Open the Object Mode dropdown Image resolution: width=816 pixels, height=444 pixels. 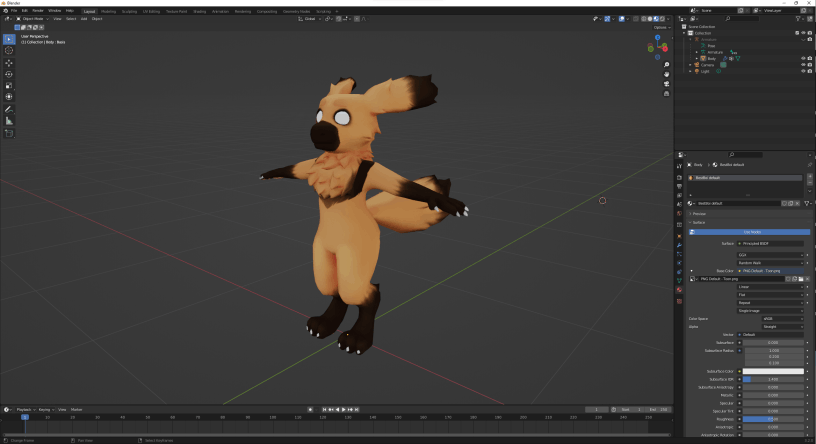click(33, 18)
